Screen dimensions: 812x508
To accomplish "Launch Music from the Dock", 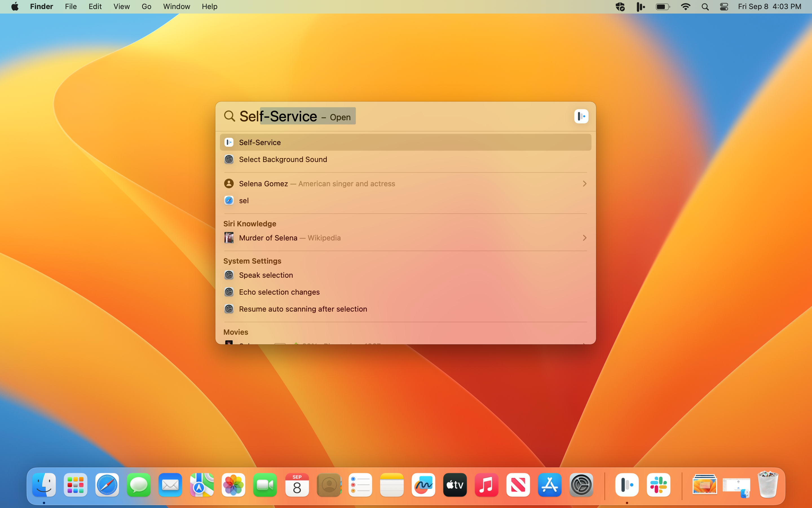I will (487, 485).
